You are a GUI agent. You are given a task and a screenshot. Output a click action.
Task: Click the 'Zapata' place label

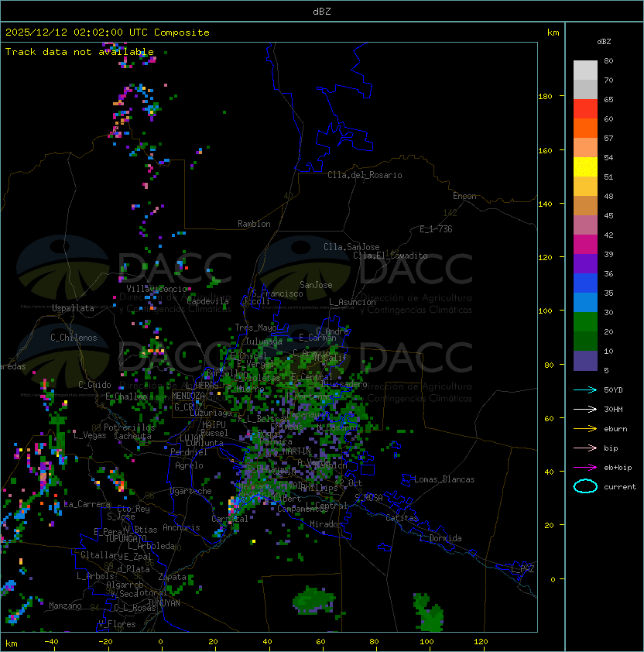(172, 577)
